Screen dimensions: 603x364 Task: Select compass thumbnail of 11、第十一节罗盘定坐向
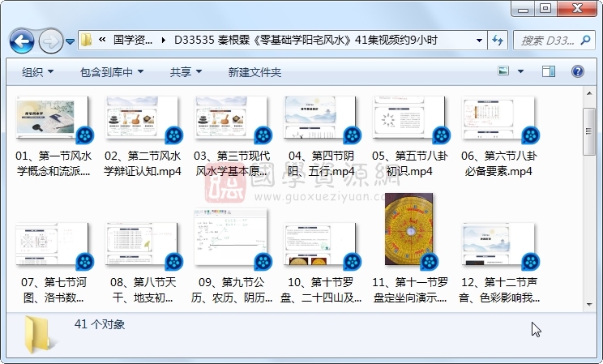coord(408,229)
